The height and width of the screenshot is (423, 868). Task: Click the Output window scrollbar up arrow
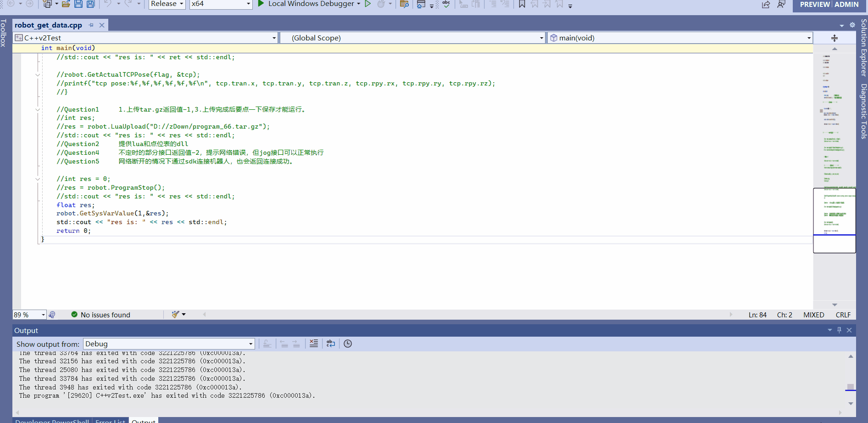[851, 356]
